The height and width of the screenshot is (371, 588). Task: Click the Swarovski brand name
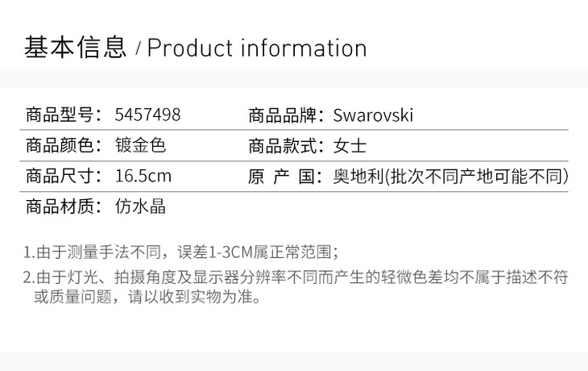(373, 115)
